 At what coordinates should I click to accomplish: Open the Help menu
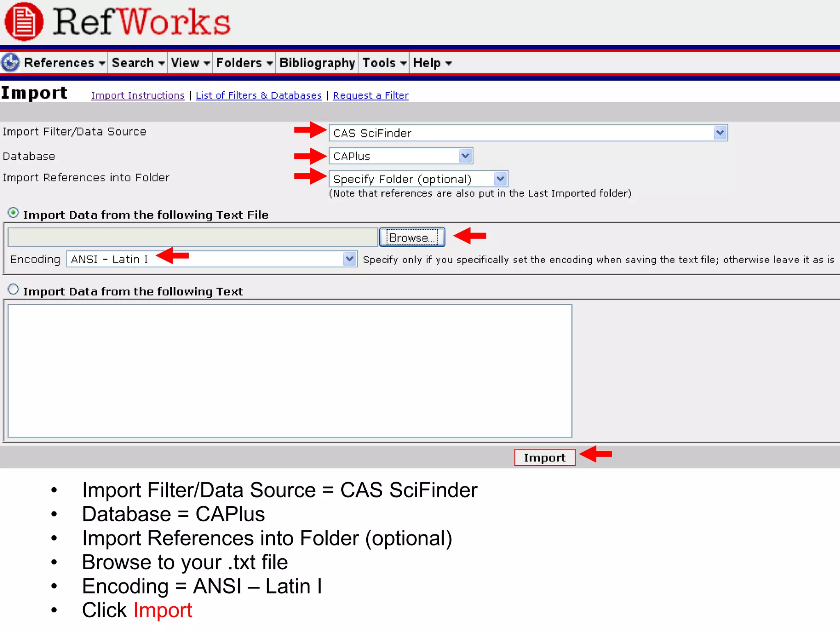[432, 63]
